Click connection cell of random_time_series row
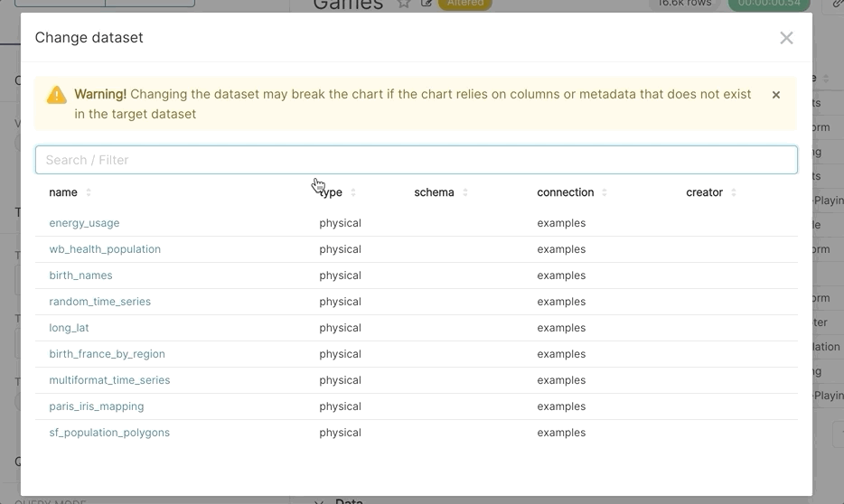Viewport: 844px width, 504px height. coord(561,302)
